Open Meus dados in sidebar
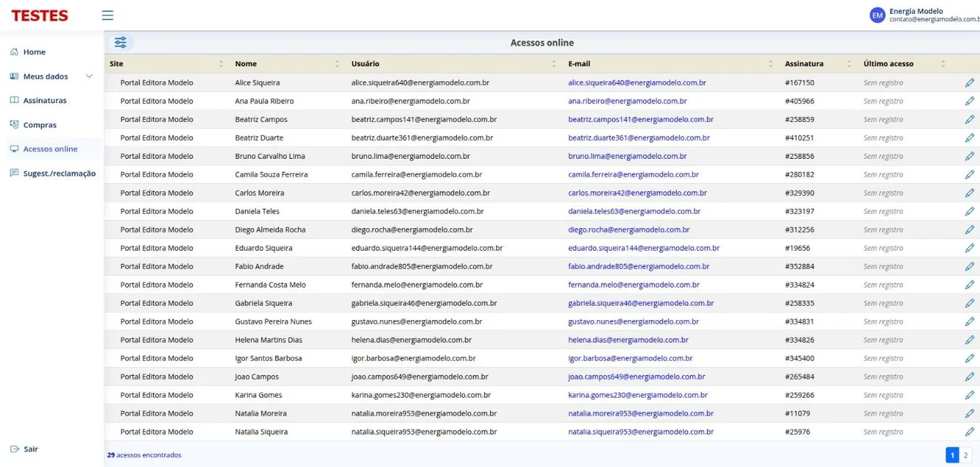 point(45,76)
